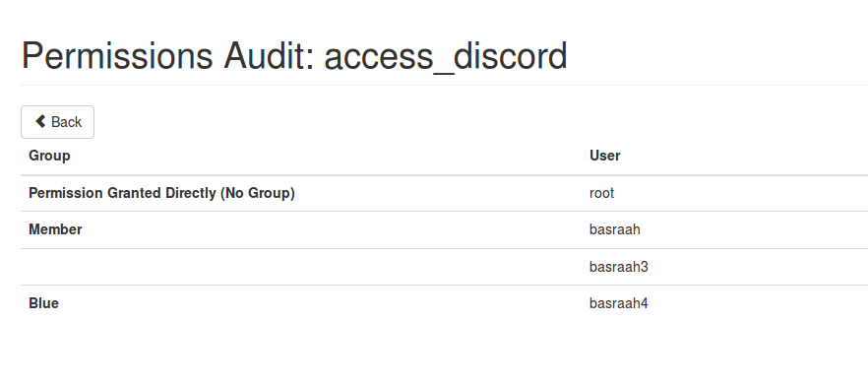Click the word Back on the button
Viewport: 868px width, 385px height.
point(67,122)
